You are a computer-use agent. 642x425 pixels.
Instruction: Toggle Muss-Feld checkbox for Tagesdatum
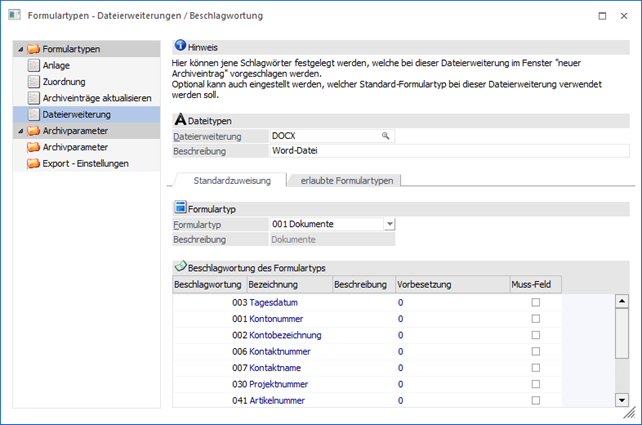[535, 302]
